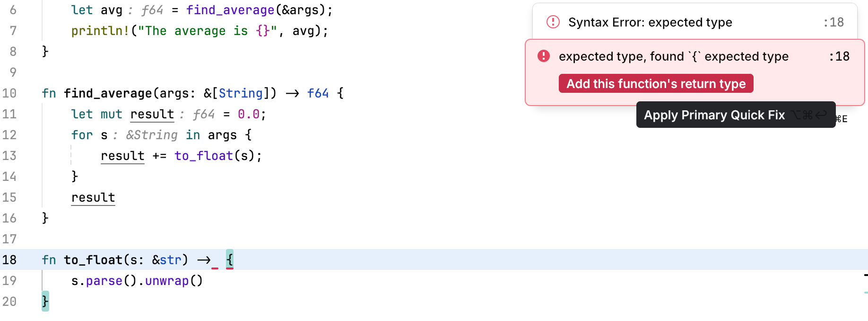The width and height of the screenshot is (868, 321).
Task: Click the highlighted closing brace on line 20
Action: pyautogui.click(x=45, y=301)
